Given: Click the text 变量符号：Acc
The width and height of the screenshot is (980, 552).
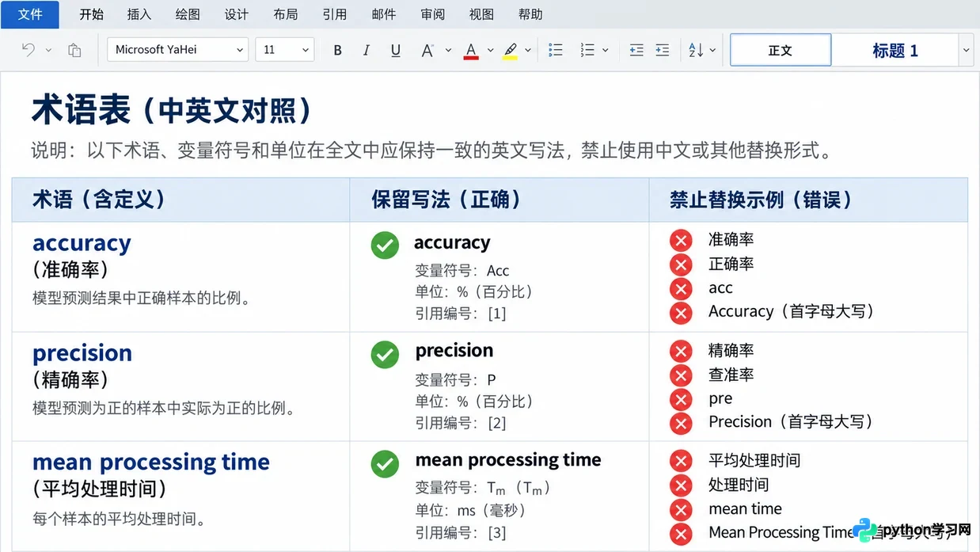Looking at the screenshot, I should click(462, 270).
